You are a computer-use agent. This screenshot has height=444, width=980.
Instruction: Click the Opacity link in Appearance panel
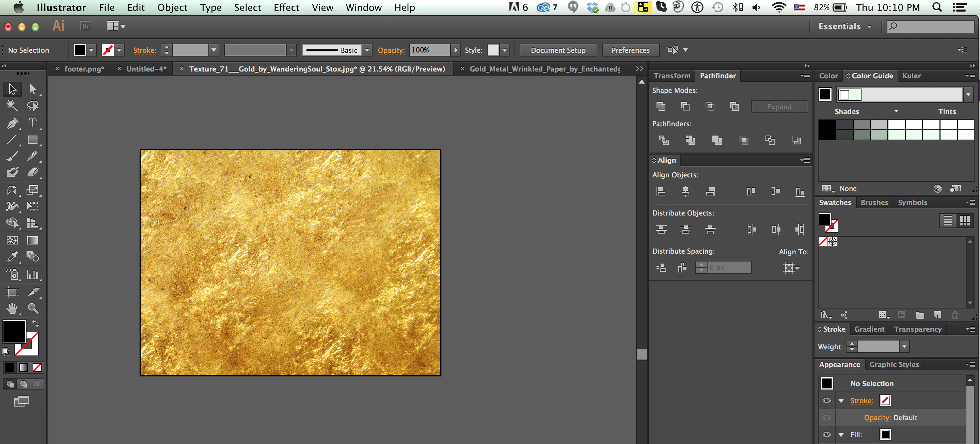click(877, 417)
